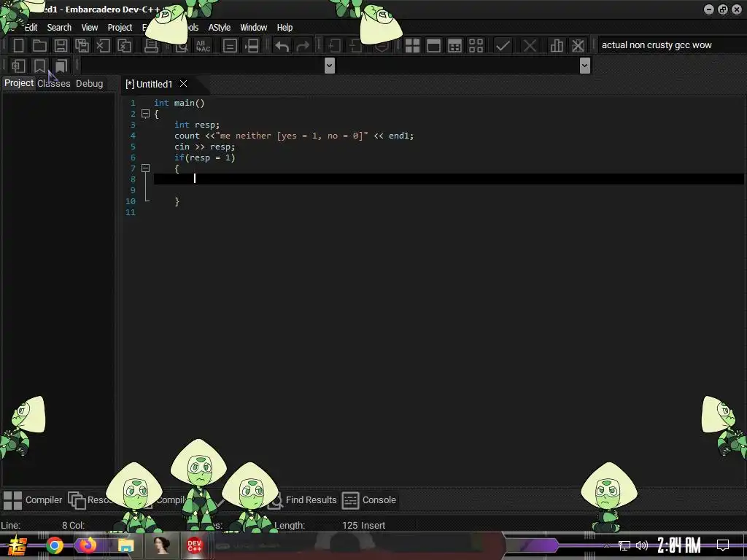
Task: Launch Firefox from the taskbar
Action: tap(88, 545)
